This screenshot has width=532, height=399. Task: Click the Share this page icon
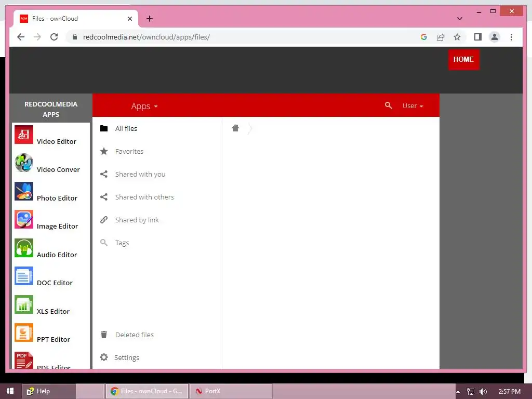click(x=441, y=37)
